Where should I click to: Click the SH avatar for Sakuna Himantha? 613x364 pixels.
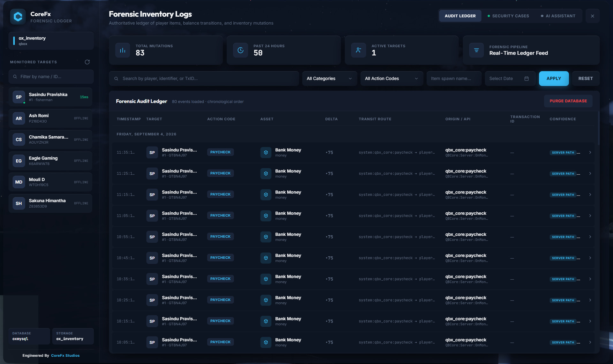click(x=19, y=203)
